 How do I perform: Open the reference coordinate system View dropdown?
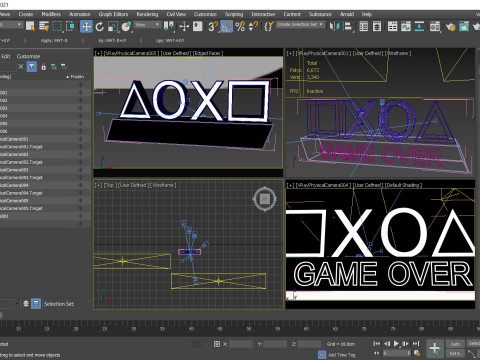click(x=147, y=25)
